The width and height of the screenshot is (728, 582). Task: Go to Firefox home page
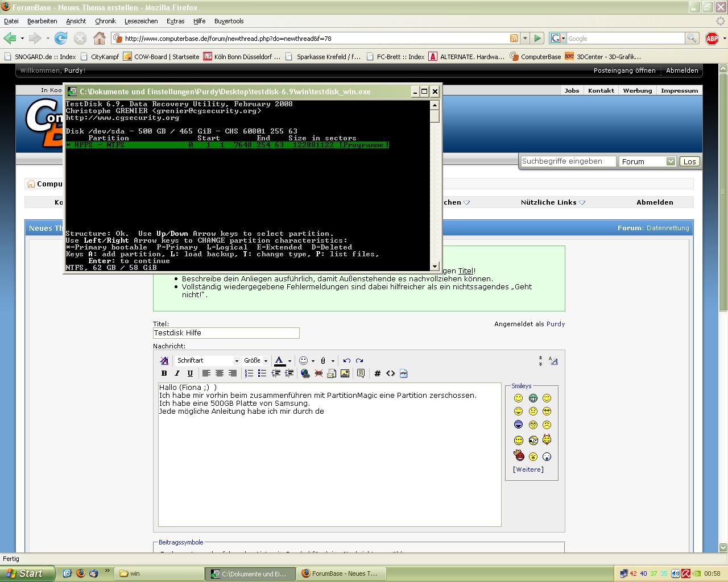coord(100,38)
